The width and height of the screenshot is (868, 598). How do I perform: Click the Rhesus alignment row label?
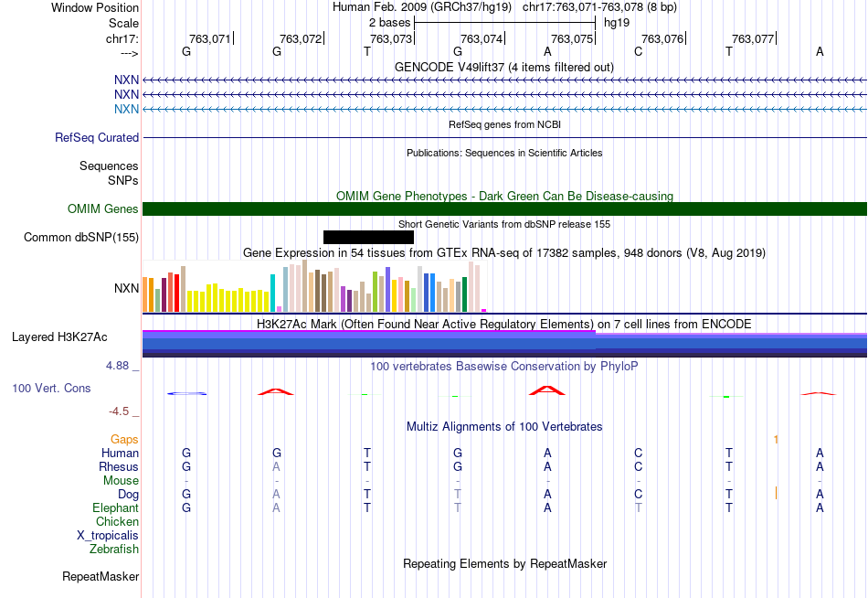(x=119, y=467)
